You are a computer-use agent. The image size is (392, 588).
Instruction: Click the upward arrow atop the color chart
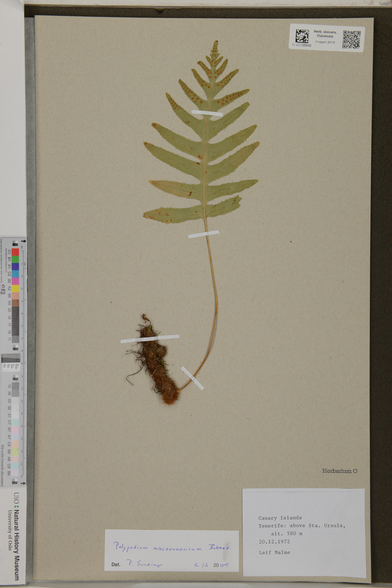24,241
